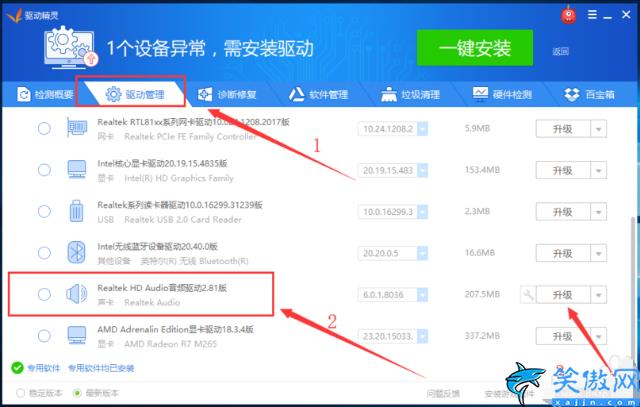Screen dimensions: 640x407
Task: Open the 问题反馈 link
Action: [443, 394]
